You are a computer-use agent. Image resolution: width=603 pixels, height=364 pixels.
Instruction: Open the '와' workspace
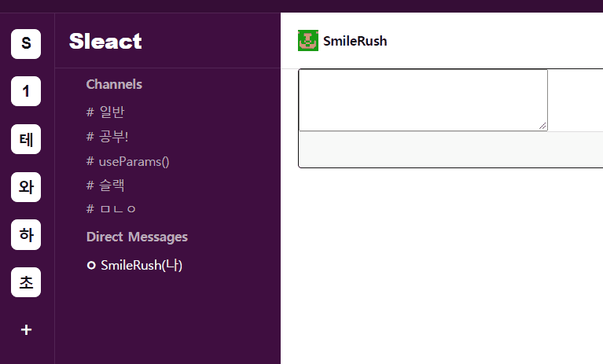[x=26, y=187]
